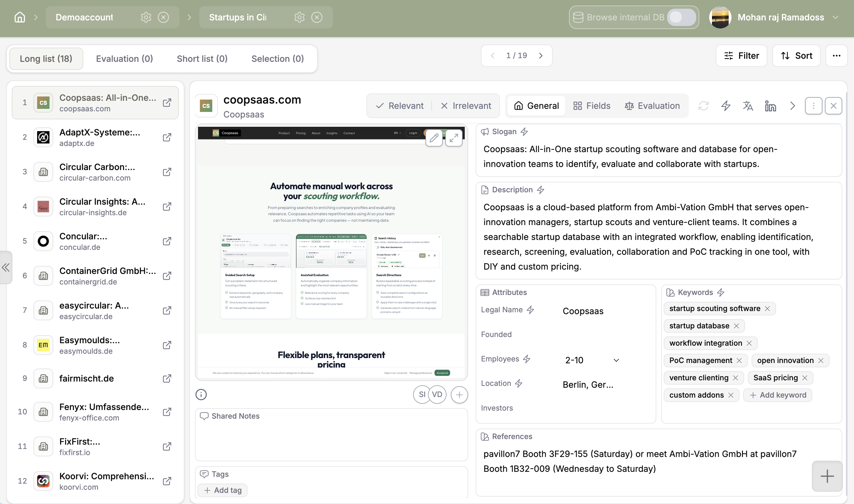Open the Short list (0) tab
The width and height of the screenshot is (854, 504).
[x=202, y=59]
